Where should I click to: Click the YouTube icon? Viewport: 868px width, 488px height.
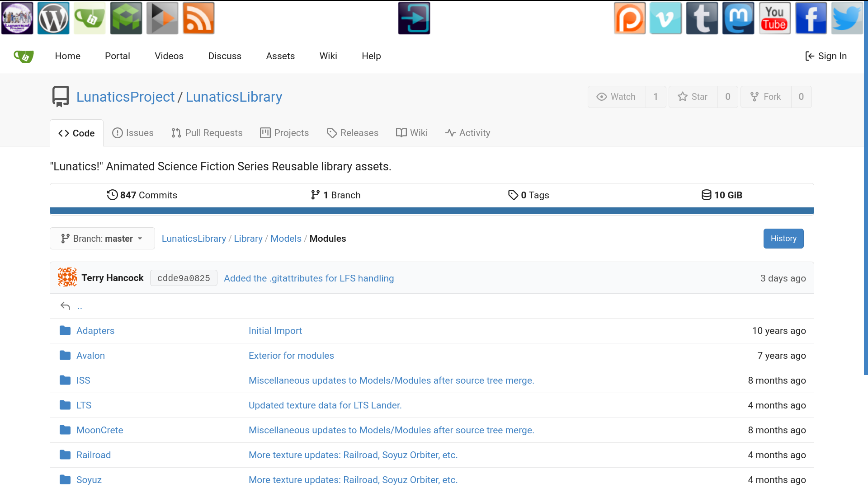click(x=774, y=19)
